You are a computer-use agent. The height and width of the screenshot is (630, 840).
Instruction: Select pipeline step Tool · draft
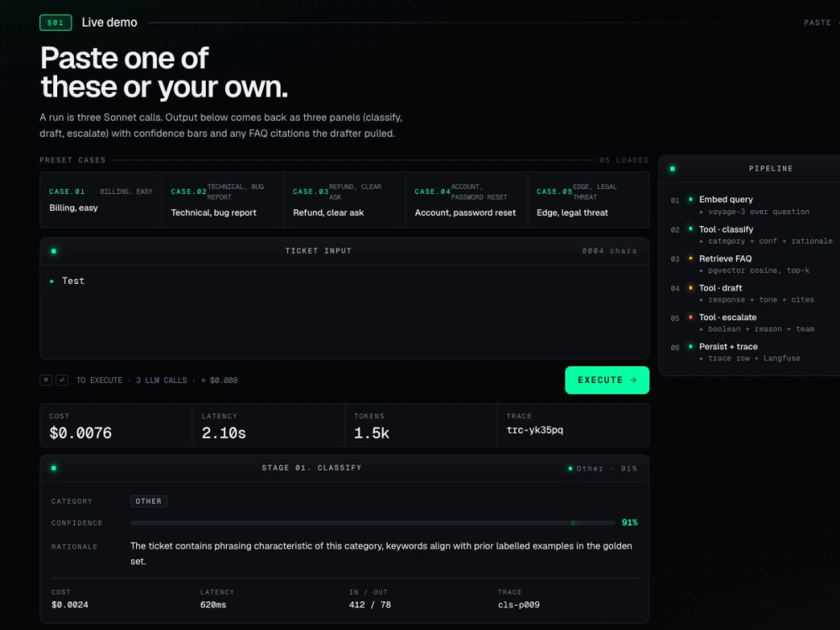pyautogui.click(x=721, y=288)
